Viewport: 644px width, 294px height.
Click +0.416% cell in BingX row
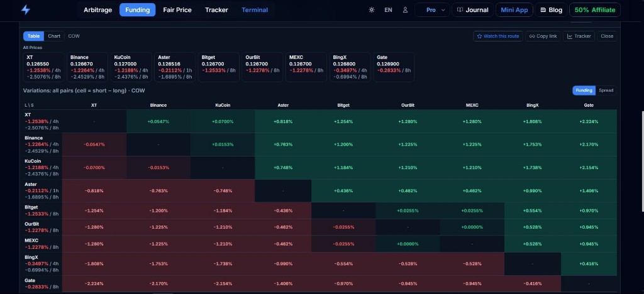[589, 264]
